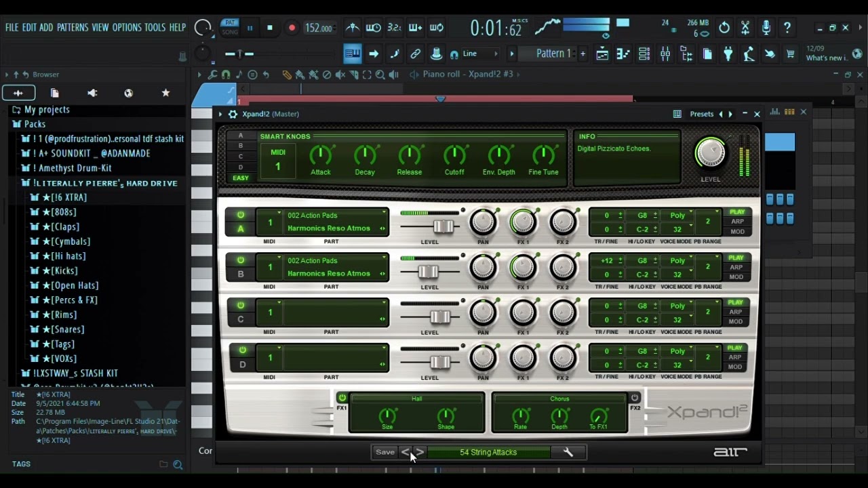
Task: Switch transport to SONG mode
Action: (230, 32)
